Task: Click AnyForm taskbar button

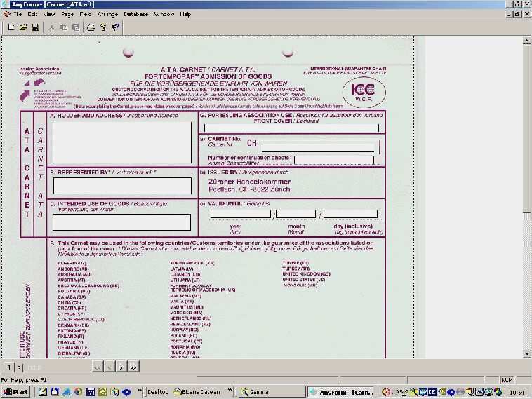Action: [x=342, y=392]
